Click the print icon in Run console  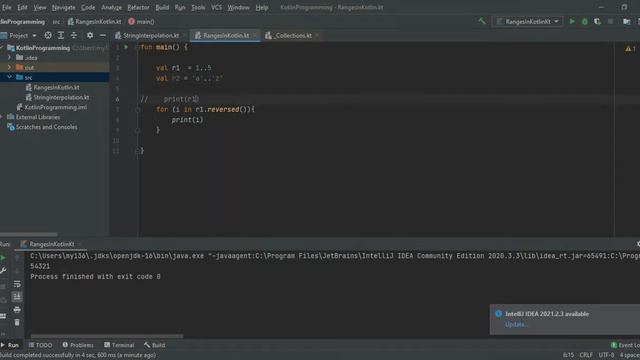tap(17, 309)
